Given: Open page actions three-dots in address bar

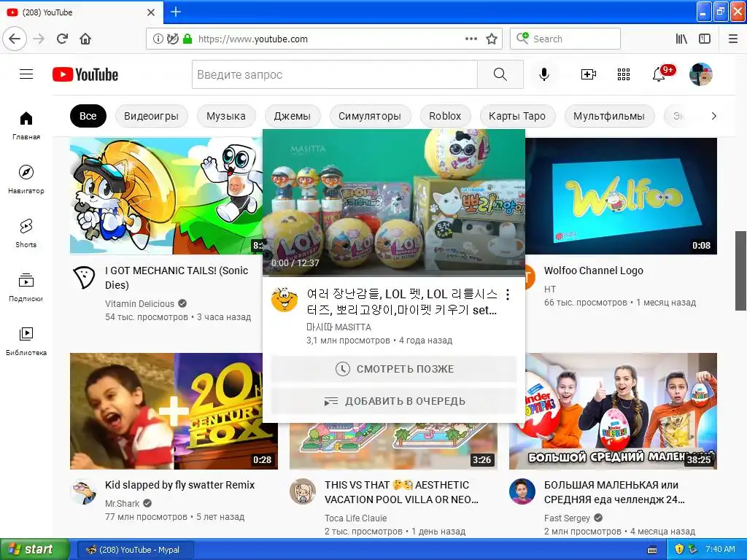Looking at the screenshot, I should click(471, 39).
